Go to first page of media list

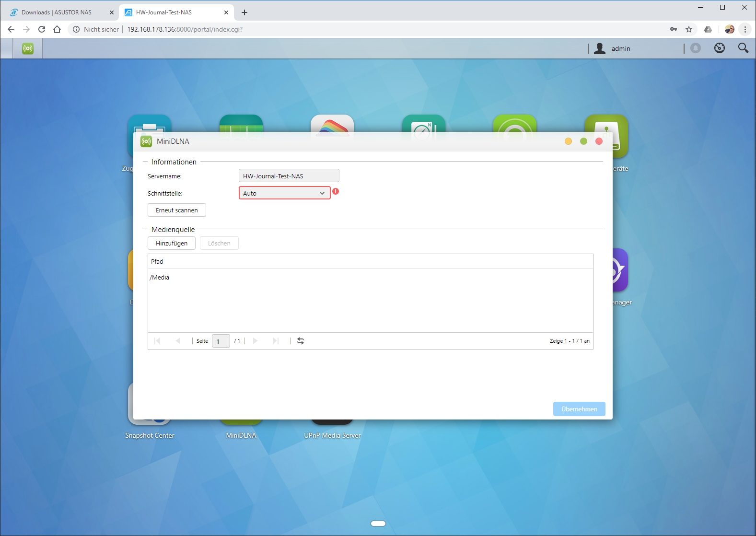(157, 341)
